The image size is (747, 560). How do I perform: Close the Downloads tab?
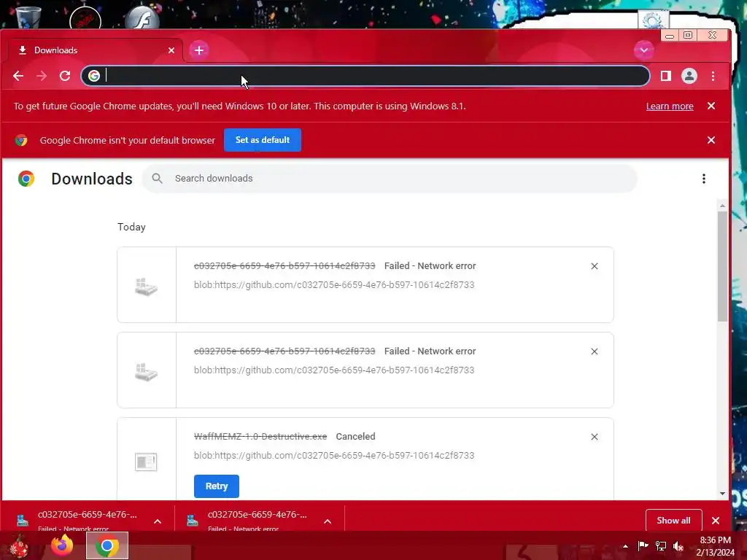pyautogui.click(x=171, y=50)
